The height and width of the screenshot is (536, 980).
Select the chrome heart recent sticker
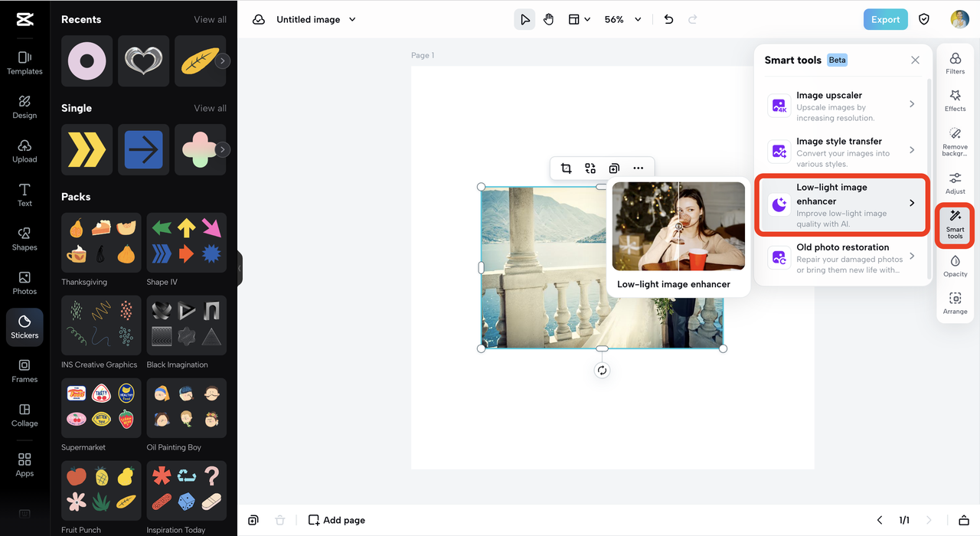click(143, 60)
